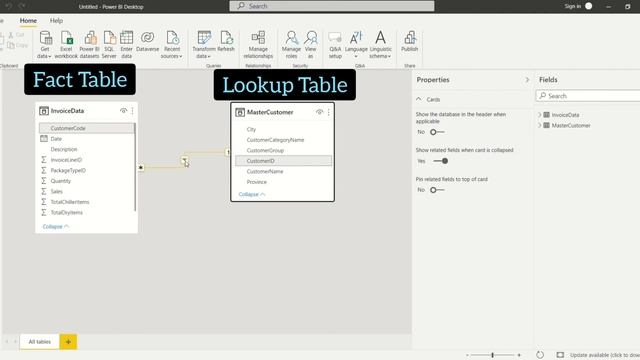Click the MasterCustomer table header icon
Viewport: 640px width, 360px height.
pos(240,112)
